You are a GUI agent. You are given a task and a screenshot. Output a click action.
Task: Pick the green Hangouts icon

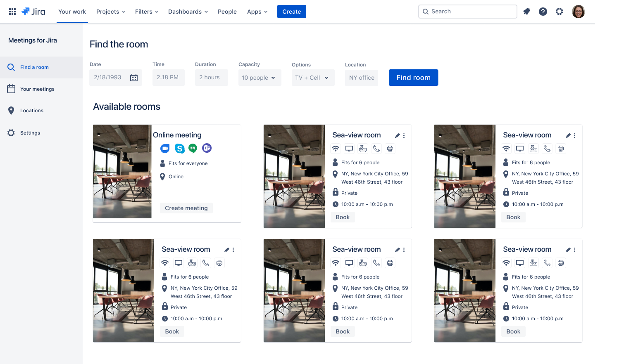pyautogui.click(x=193, y=148)
